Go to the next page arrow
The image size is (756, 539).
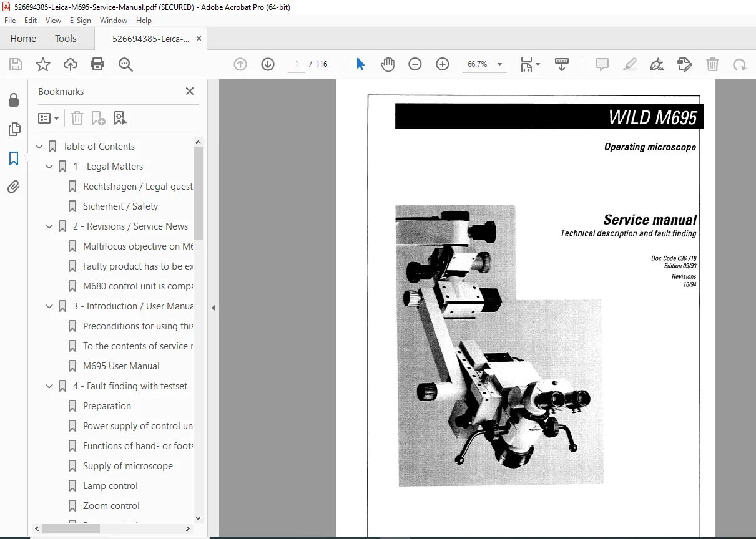coord(268,64)
